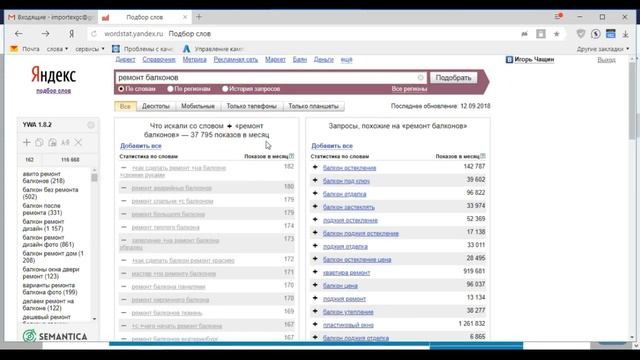
Task: Open the 'ещё' services menu link
Action: pyautogui.click(x=346, y=60)
